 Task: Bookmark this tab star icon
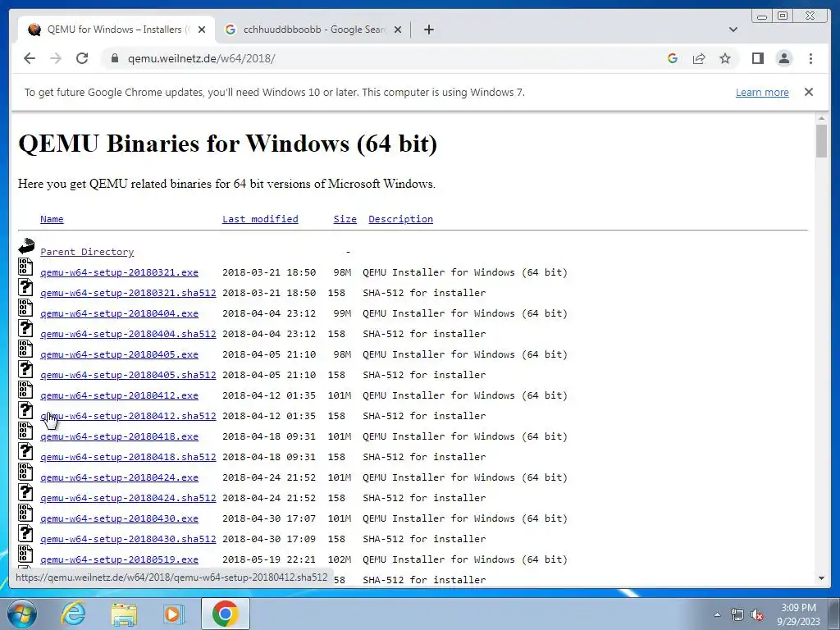[725, 58]
